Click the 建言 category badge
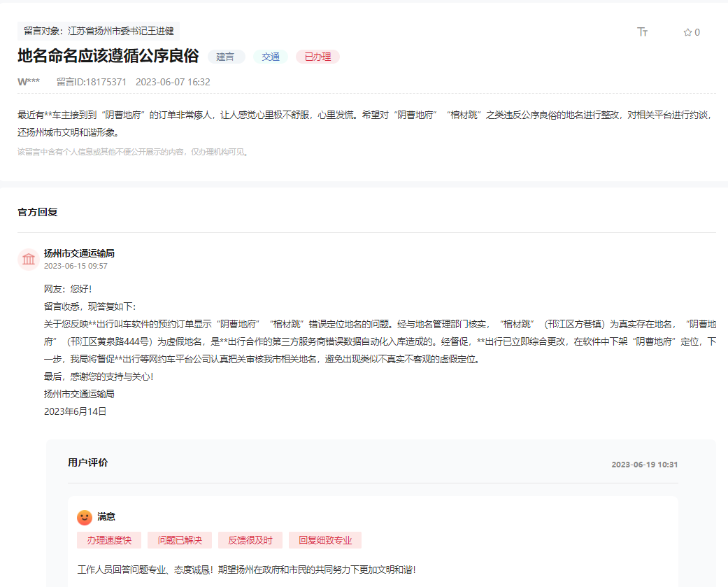This screenshot has width=728, height=587. click(225, 57)
